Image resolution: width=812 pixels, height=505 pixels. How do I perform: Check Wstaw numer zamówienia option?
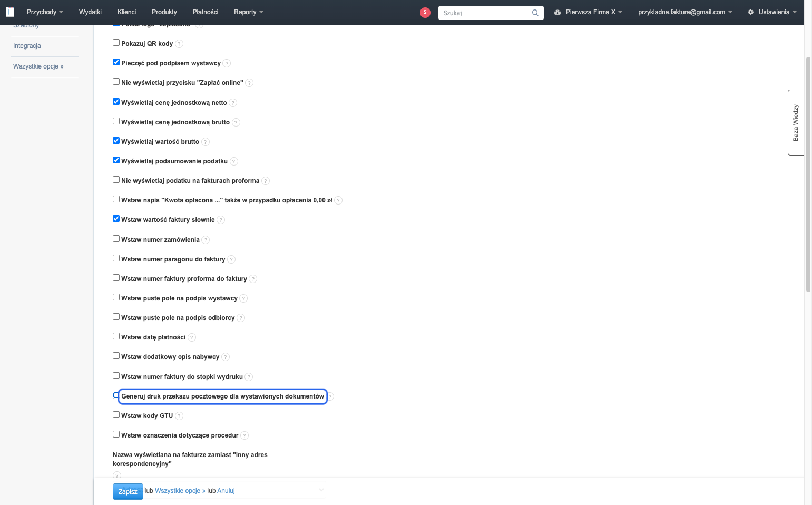(116, 239)
